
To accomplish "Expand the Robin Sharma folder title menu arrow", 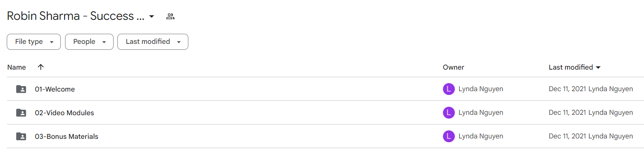I will tap(152, 16).
